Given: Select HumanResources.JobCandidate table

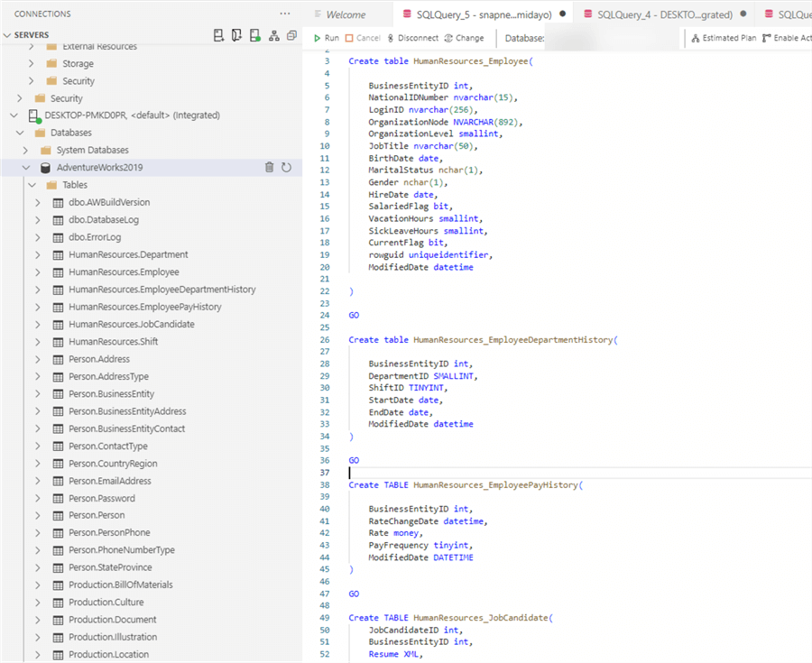Looking at the screenshot, I should [132, 325].
